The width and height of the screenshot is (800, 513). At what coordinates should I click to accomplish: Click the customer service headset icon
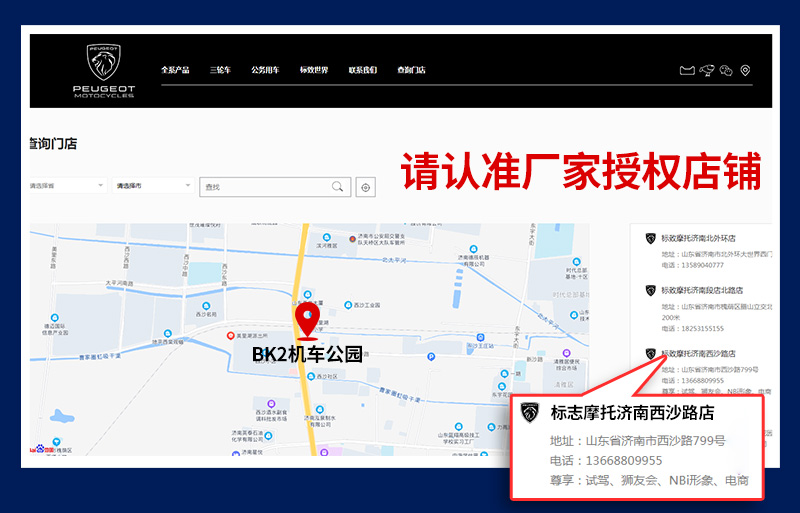707,70
